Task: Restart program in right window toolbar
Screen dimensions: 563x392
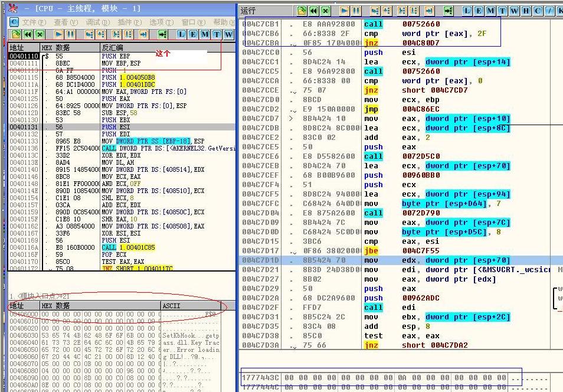Action: click(314, 11)
